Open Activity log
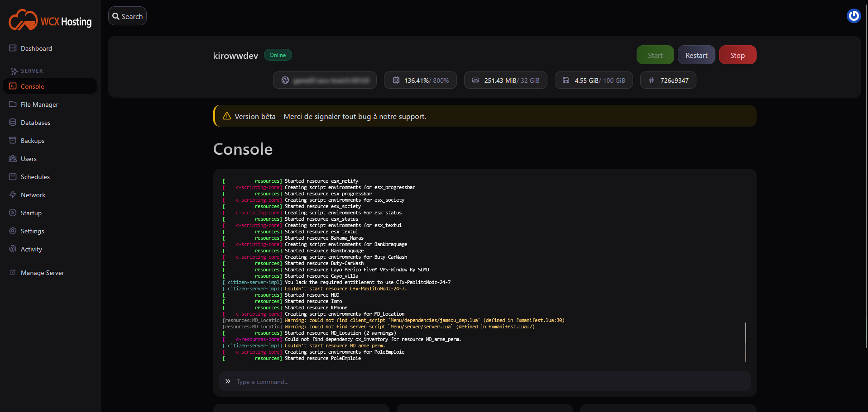Image resolution: width=868 pixels, height=412 pixels. pos(50,249)
